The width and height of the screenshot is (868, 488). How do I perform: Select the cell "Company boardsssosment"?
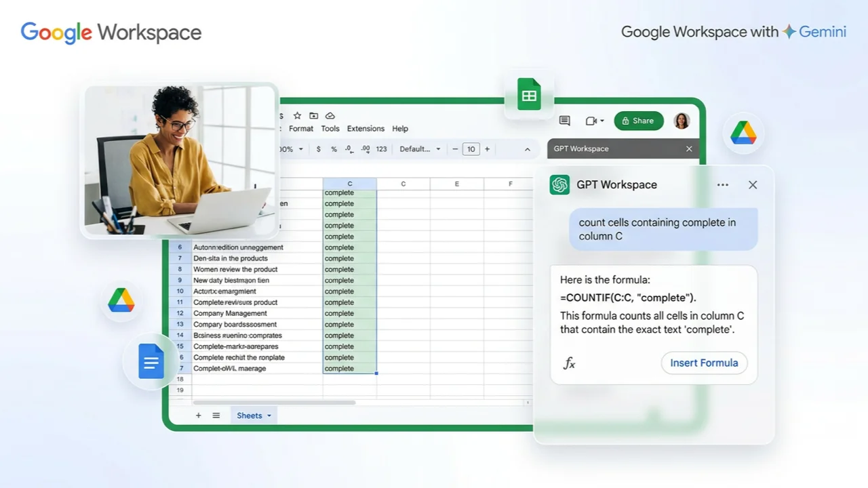257,324
